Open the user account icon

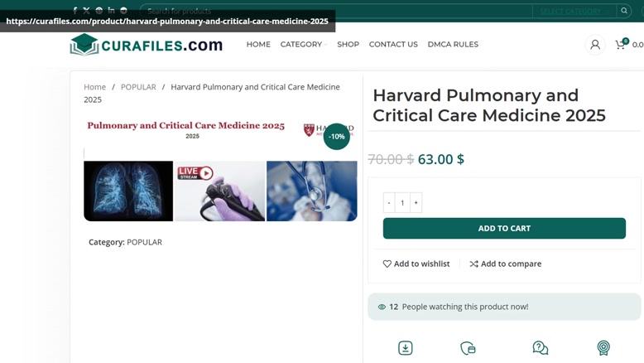(x=595, y=45)
